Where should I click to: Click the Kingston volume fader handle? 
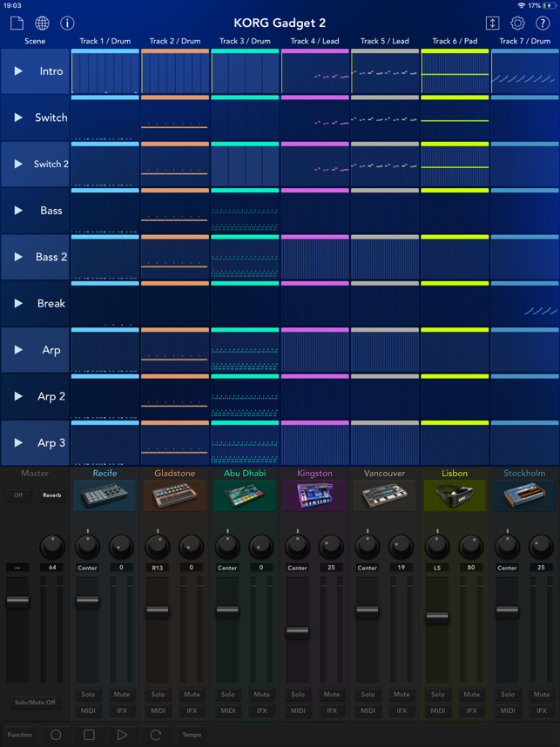pyautogui.click(x=297, y=632)
